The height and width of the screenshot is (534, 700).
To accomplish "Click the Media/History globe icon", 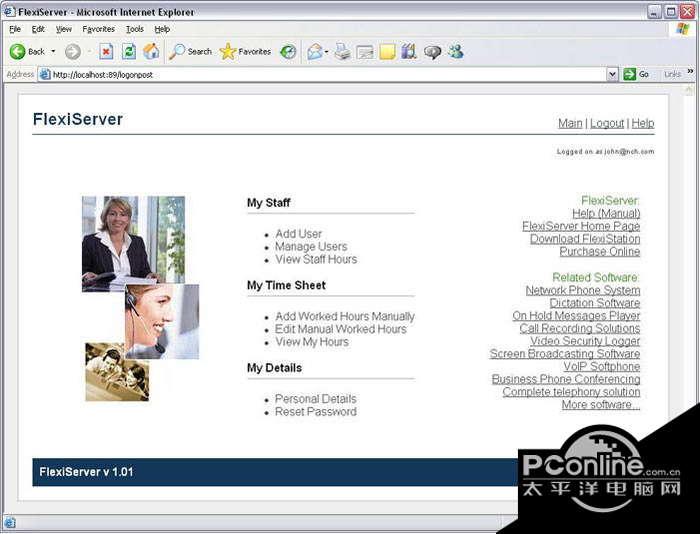I will pyautogui.click(x=288, y=52).
